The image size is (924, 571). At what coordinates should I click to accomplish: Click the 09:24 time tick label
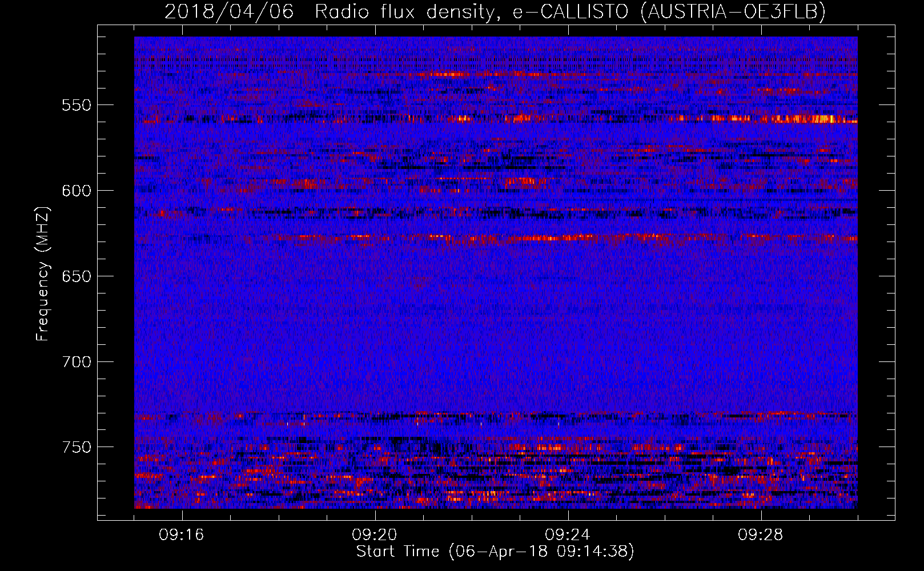pos(568,535)
